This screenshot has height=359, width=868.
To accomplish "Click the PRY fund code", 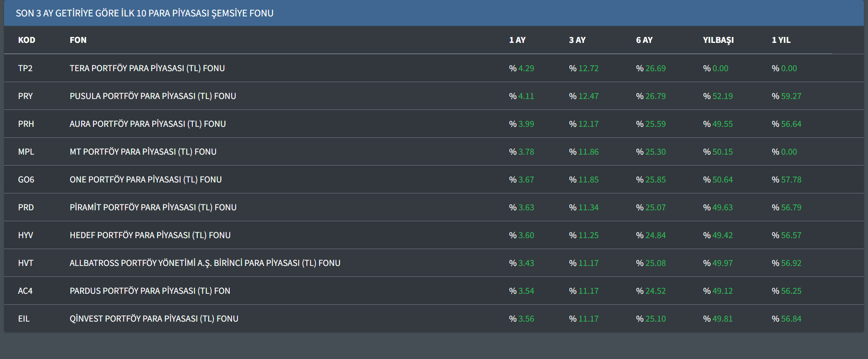I will (x=26, y=96).
